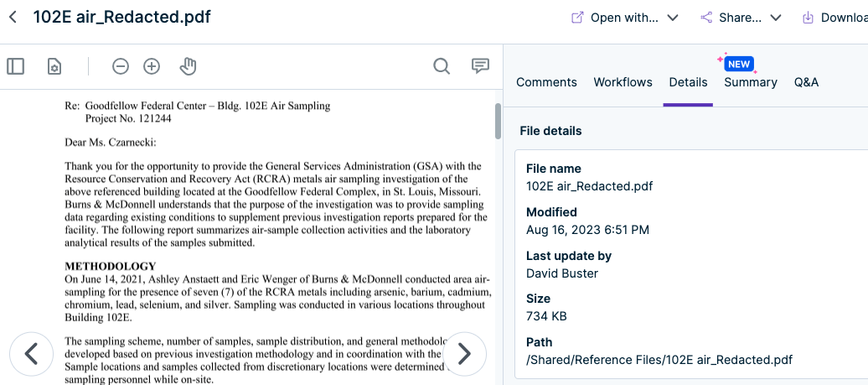Go back using the arrow beside file name

point(13,17)
